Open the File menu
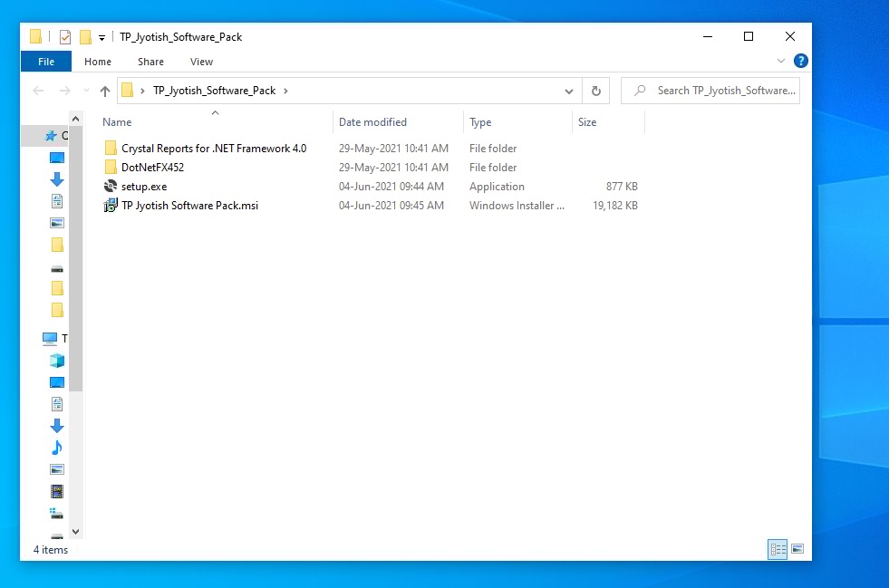Viewport: 889px width, 588px height. point(46,62)
